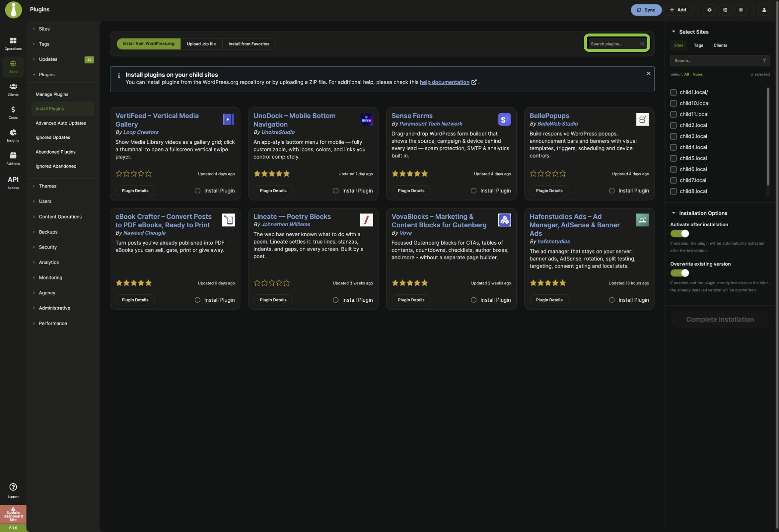Image resolution: width=779 pixels, height=532 pixels.
Task: Open the help documentation link
Action: click(444, 82)
